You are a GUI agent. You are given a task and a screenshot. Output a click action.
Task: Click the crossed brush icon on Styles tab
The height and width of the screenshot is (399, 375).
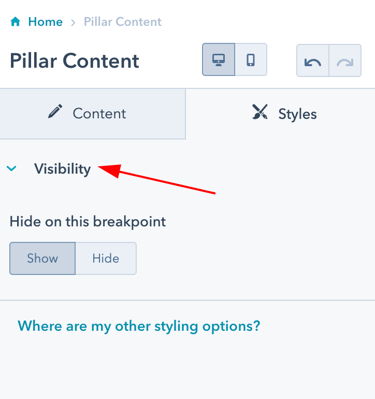[x=260, y=112]
